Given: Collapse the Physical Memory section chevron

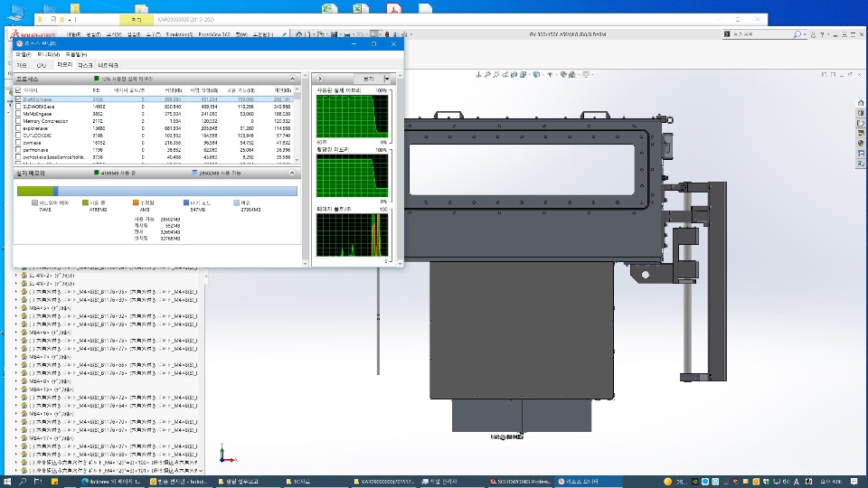Looking at the screenshot, I should 293,172.
